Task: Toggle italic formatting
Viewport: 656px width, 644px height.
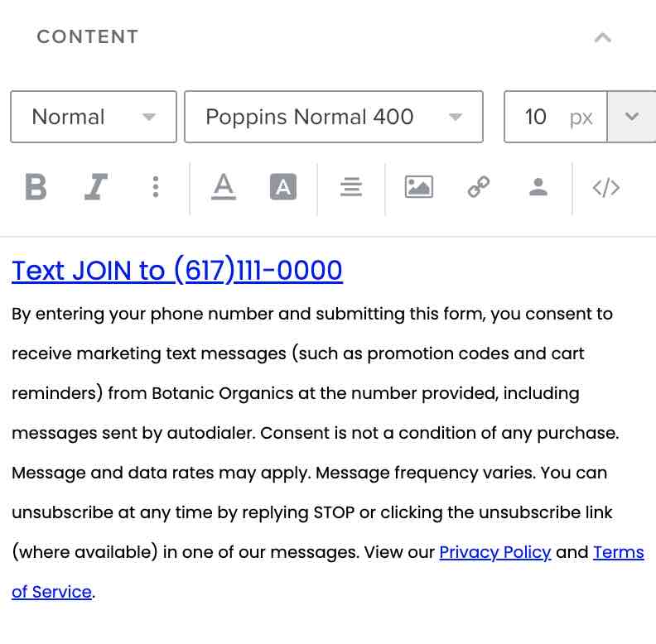Action: pyautogui.click(x=96, y=188)
